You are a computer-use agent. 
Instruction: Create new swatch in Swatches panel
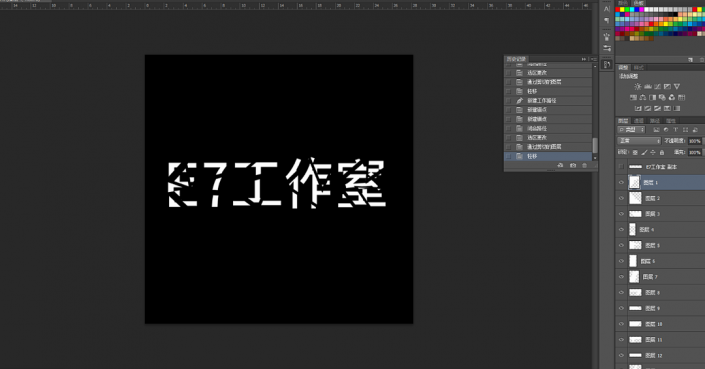(x=691, y=59)
